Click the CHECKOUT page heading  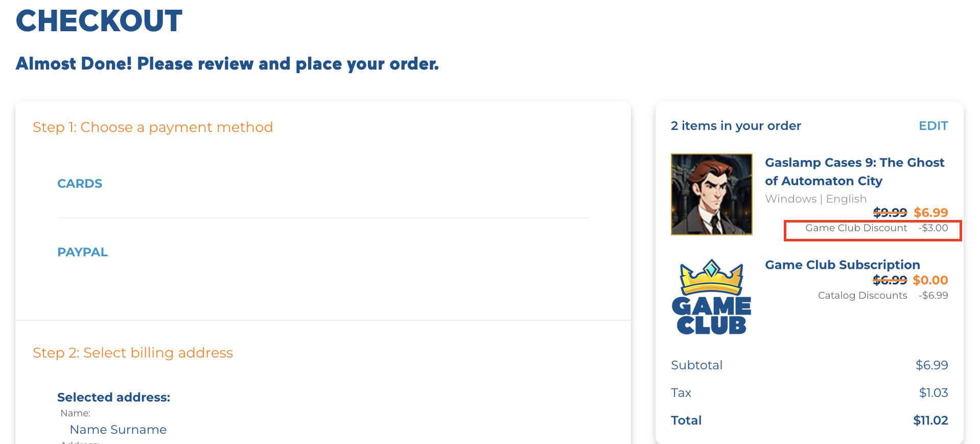point(99,21)
